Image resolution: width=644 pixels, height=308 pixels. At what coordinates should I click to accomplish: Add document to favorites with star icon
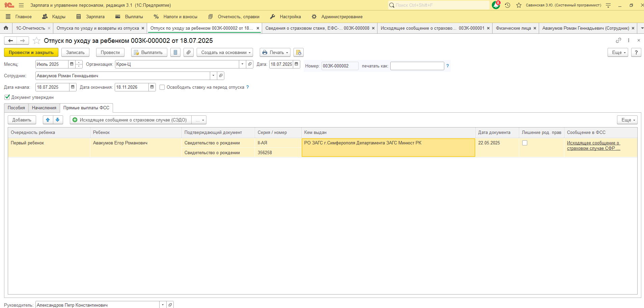coord(36,41)
